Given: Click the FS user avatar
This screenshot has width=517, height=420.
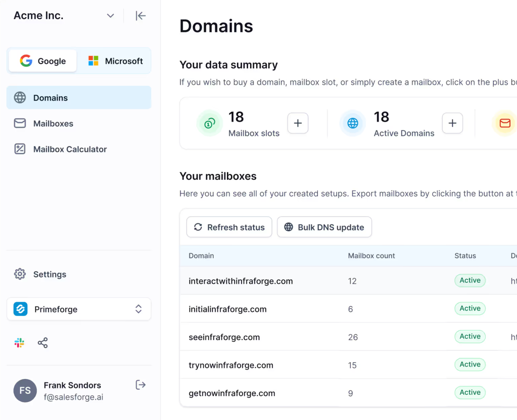Looking at the screenshot, I should (25, 390).
